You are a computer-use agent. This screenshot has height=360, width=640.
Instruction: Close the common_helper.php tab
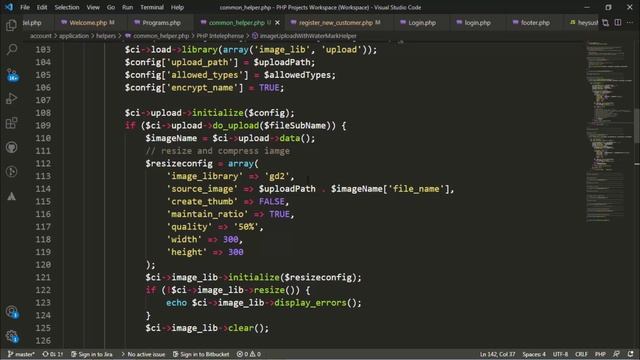click(278, 23)
